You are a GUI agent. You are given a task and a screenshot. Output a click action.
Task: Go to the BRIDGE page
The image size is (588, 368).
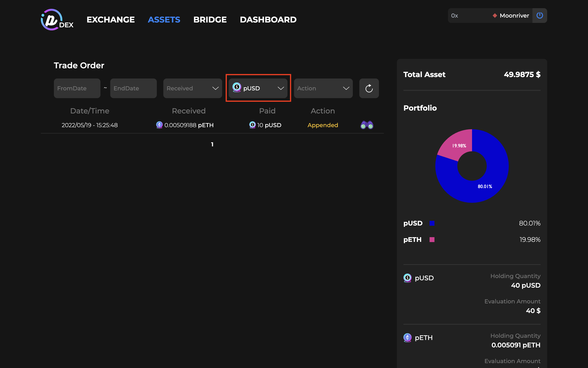click(210, 19)
